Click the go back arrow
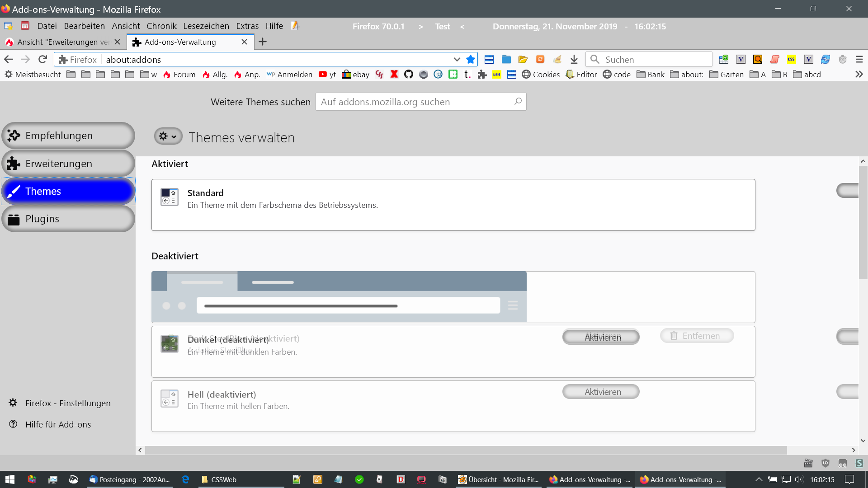Screen dimensions: 868x488 pyautogui.click(x=9, y=59)
